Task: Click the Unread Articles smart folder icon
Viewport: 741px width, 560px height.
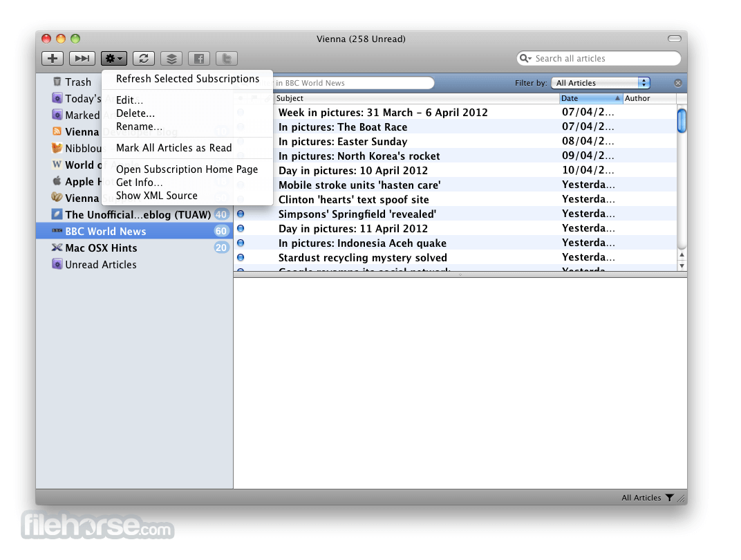Action: 57,263
